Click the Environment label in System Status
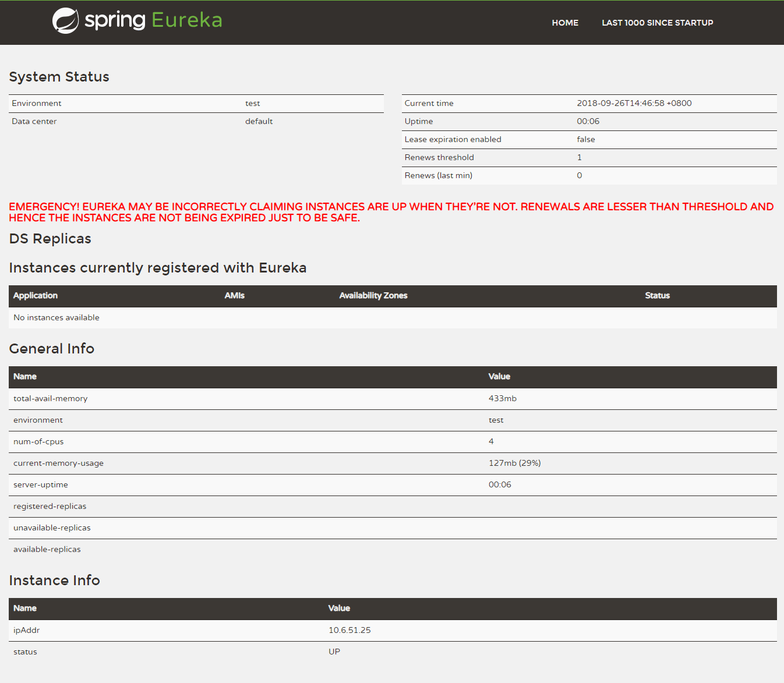Image resolution: width=784 pixels, height=683 pixels. tap(36, 103)
